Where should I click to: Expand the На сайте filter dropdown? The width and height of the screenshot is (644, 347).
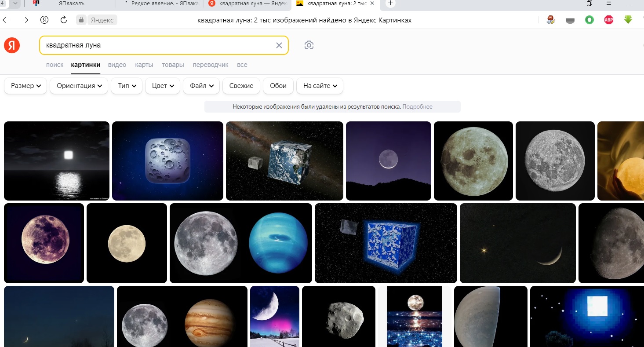tap(320, 86)
